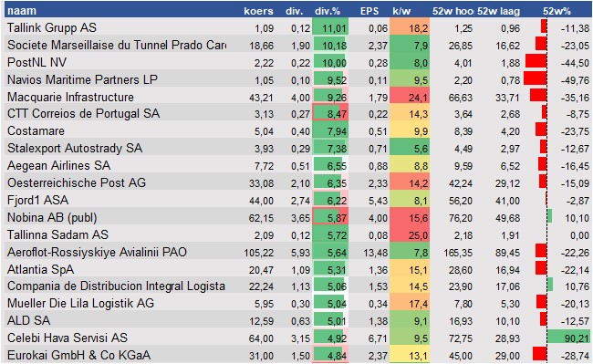Click the red 25,0 k/w cell

[411, 235]
